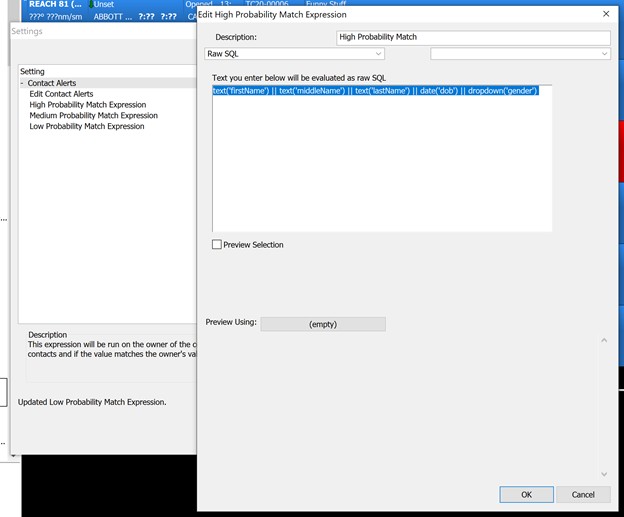This screenshot has height=517, width=624.
Task: Open the Raw SQL expression type dropdown
Action: [294, 54]
